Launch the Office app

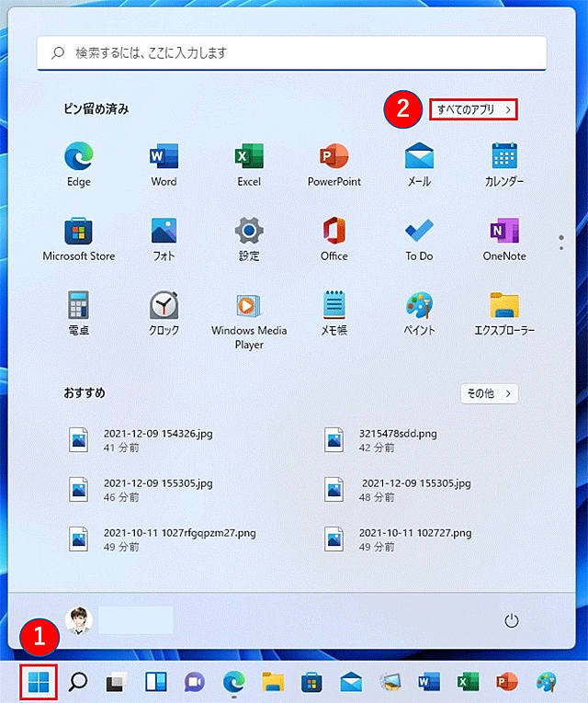pyautogui.click(x=334, y=239)
